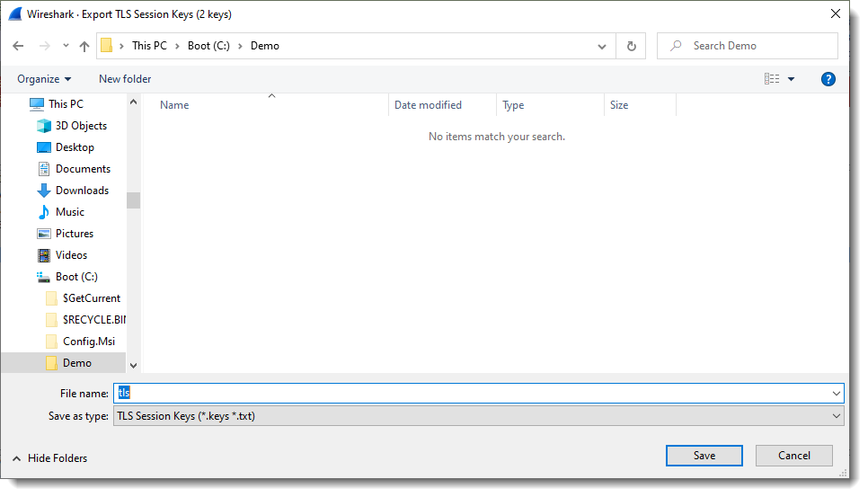Open the Organize dropdown menu
Viewport: 868px width, 497px height.
[43, 79]
